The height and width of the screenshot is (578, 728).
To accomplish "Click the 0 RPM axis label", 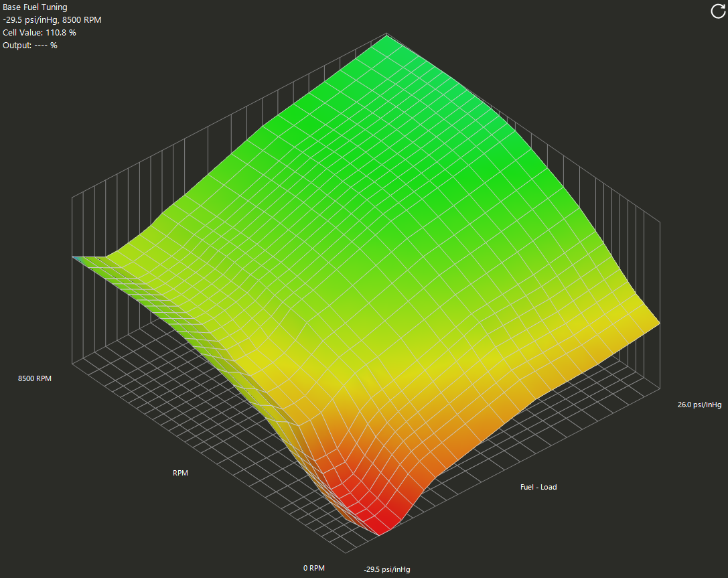I will pyautogui.click(x=314, y=568).
